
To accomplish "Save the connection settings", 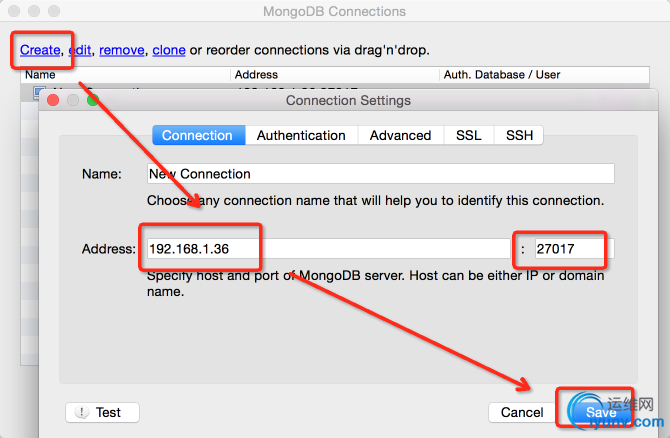I will tap(600, 412).
